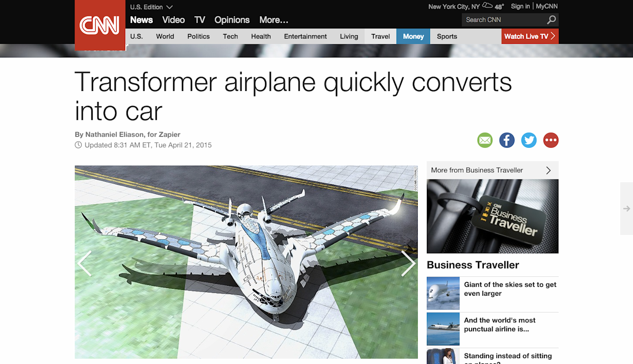Open the More… navigation menu
This screenshot has height=364, width=633.
click(274, 20)
